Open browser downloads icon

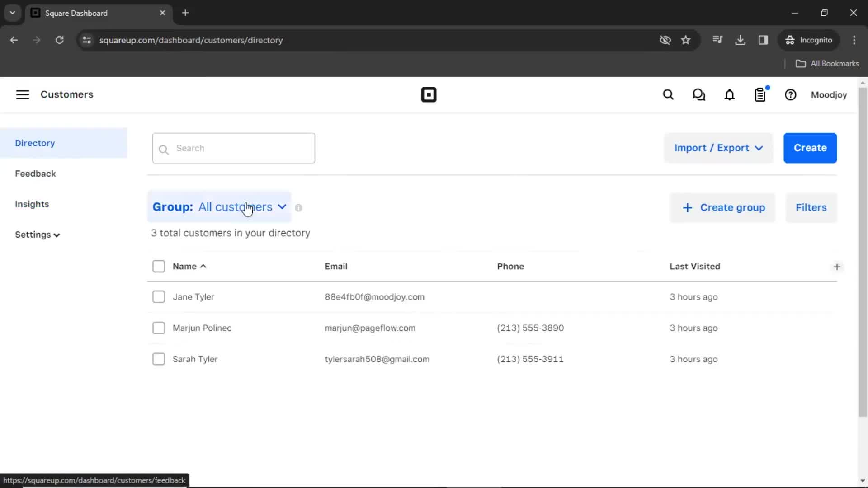(x=740, y=40)
